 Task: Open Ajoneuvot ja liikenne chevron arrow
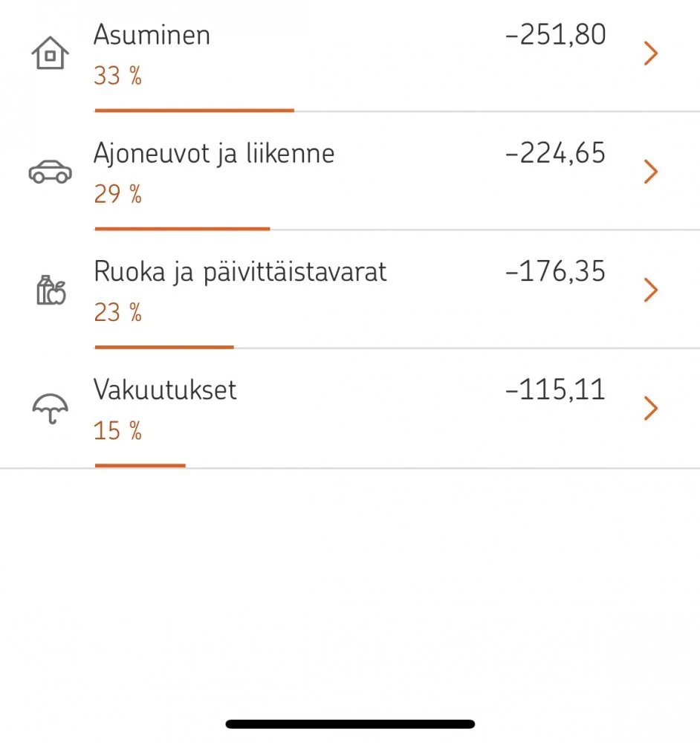coord(651,172)
